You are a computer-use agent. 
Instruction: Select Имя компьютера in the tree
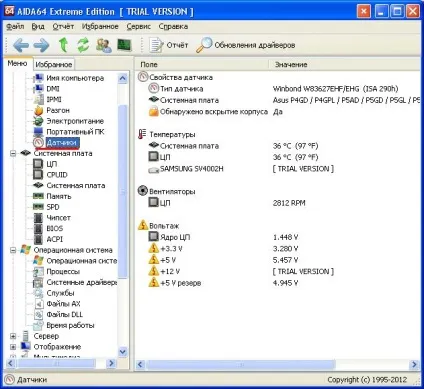point(75,78)
